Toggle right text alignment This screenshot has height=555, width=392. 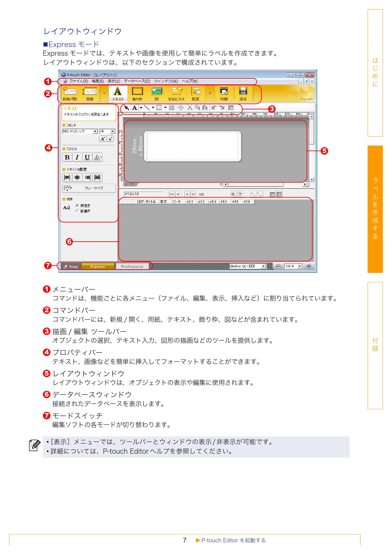87,178
